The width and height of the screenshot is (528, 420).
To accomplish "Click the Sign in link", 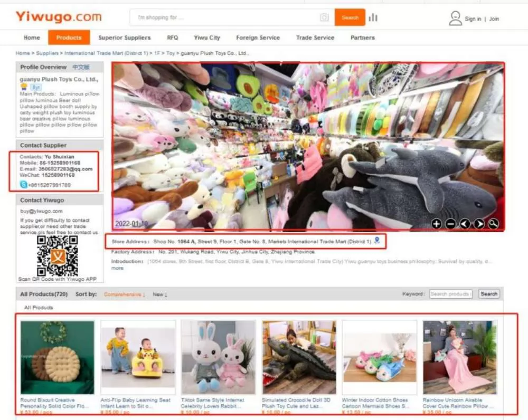I will [x=473, y=19].
